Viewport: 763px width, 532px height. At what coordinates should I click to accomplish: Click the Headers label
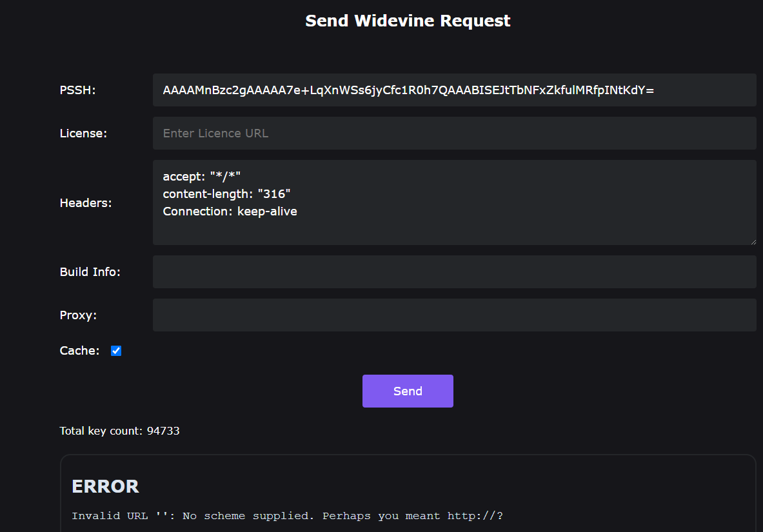click(86, 203)
